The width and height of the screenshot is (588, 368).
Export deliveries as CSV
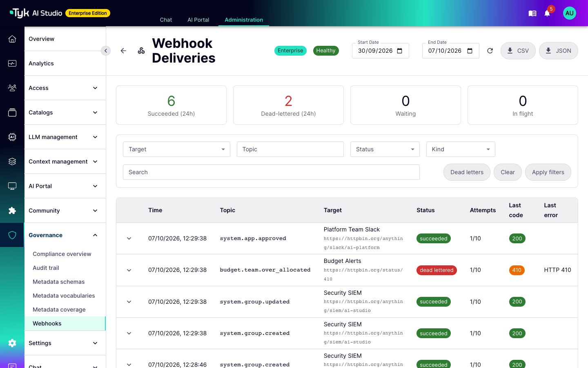(518, 51)
